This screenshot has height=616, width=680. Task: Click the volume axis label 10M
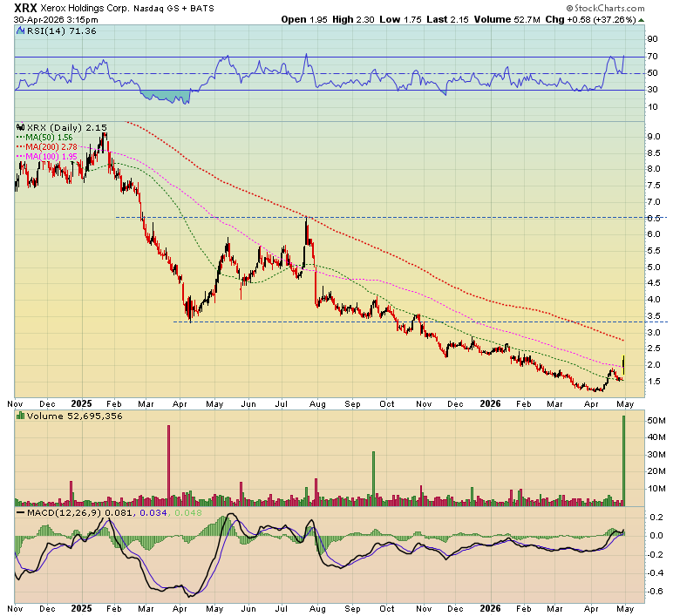pyautogui.click(x=656, y=489)
